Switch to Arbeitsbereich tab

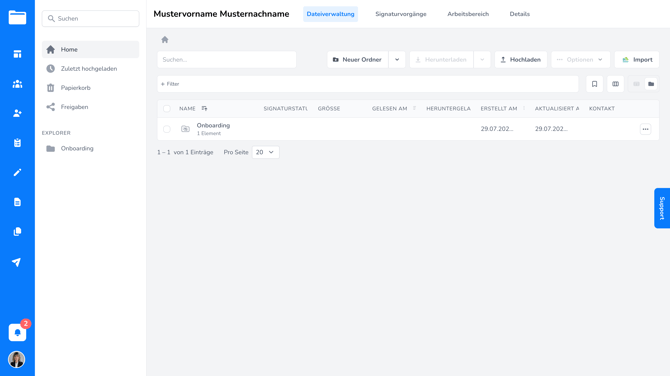[x=468, y=14]
